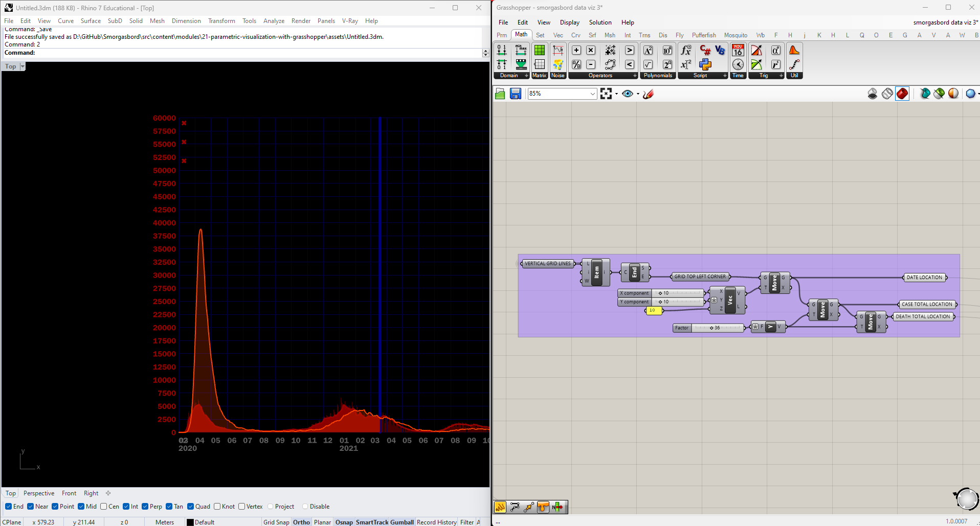Select the Larger Than operator icon
Image resolution: width=980 pixels, height=526 pixels.
[x=630, y=50]
